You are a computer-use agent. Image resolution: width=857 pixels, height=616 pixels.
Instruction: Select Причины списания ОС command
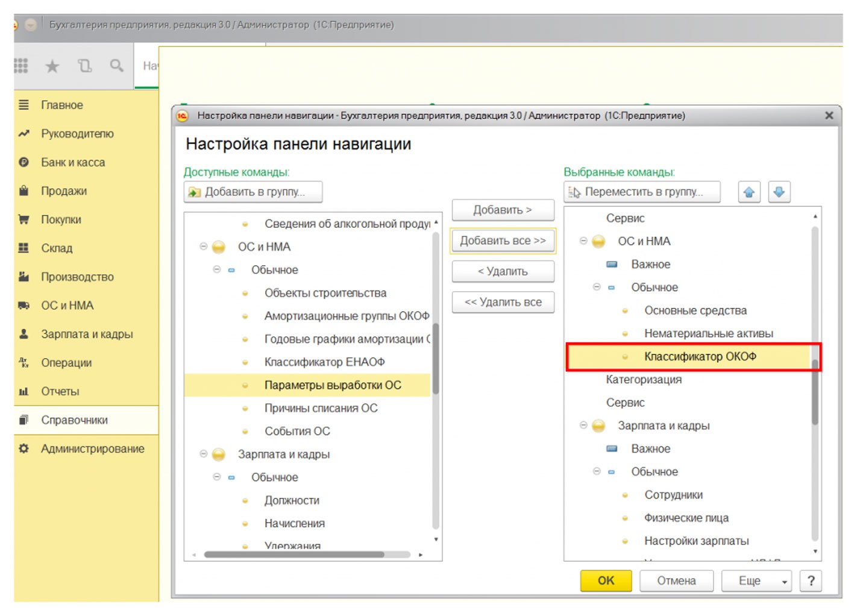321,408
